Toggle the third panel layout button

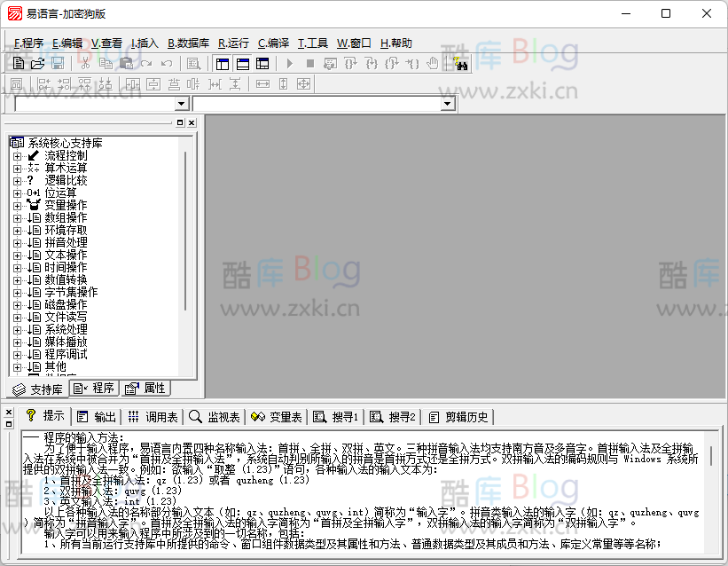(262, 64)
